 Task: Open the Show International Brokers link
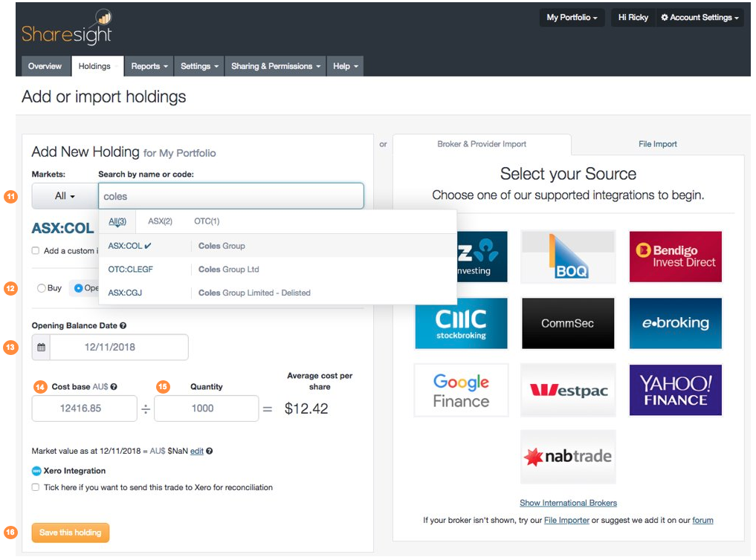568,503
